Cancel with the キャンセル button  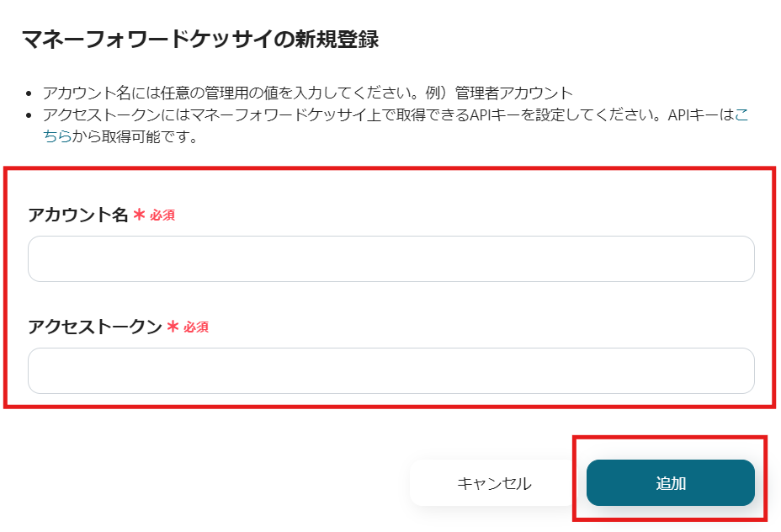pos(494,483)
